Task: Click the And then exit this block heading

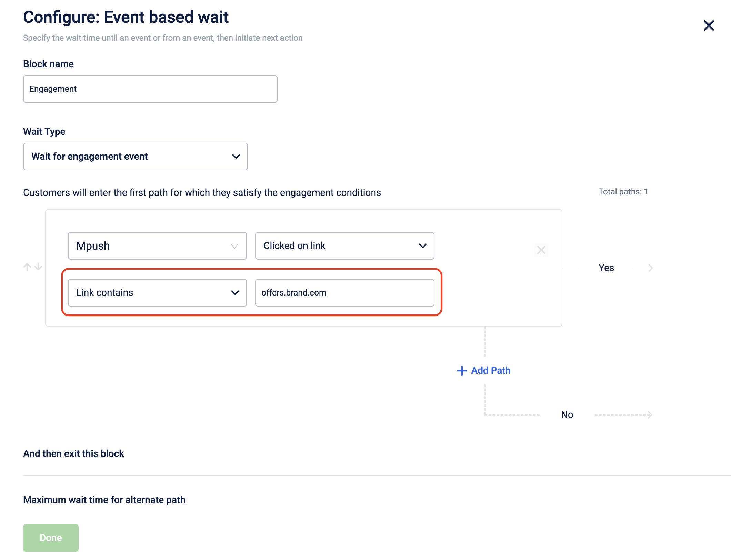Action: pos(73,453)
